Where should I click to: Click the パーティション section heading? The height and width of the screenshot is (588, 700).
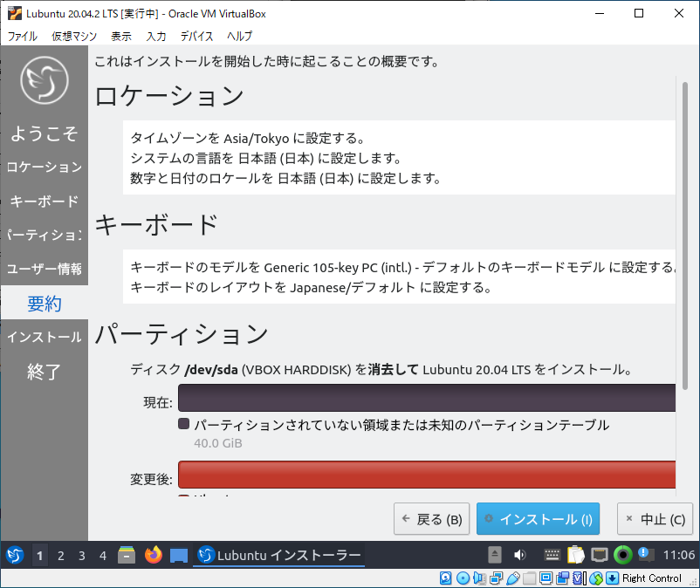182,333
